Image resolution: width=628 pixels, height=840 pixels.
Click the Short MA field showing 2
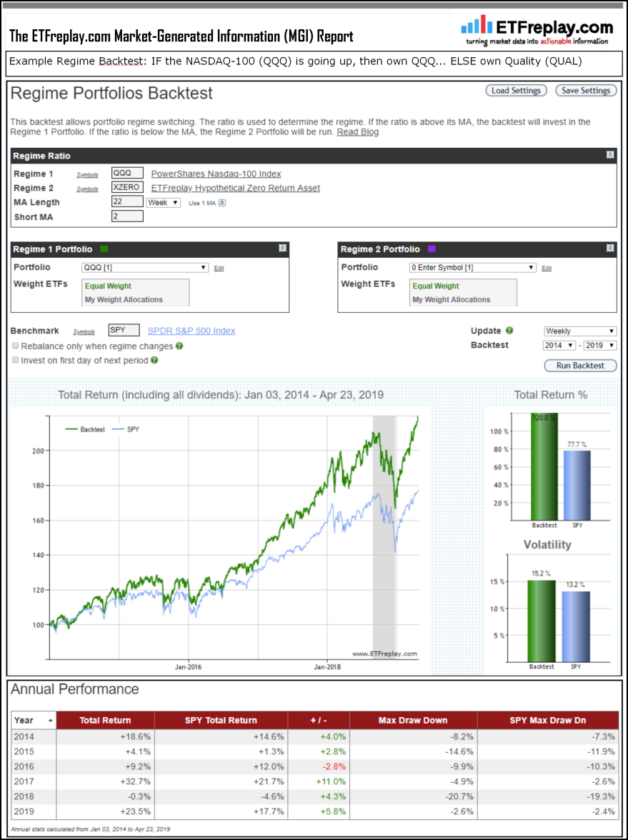(x=127, y=216)
